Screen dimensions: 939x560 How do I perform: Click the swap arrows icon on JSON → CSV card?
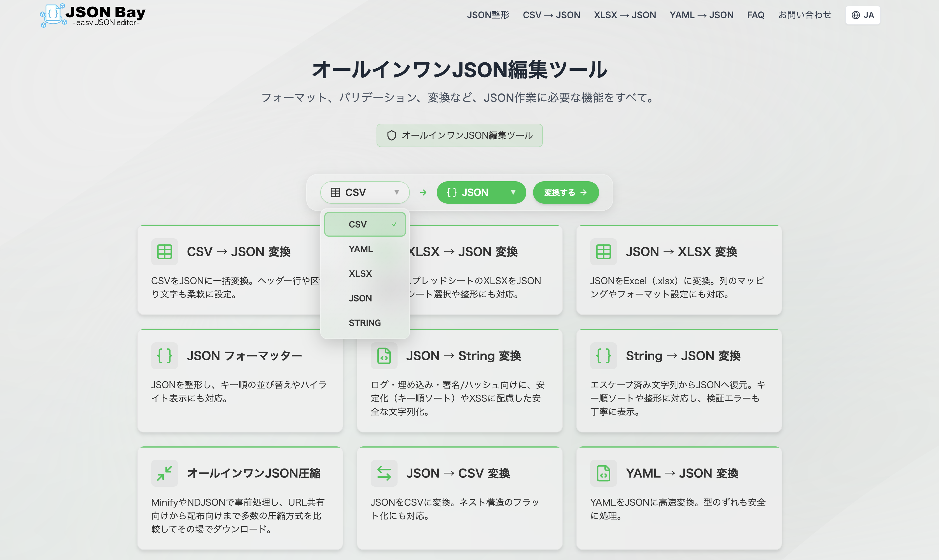click(x=384, y=473)
